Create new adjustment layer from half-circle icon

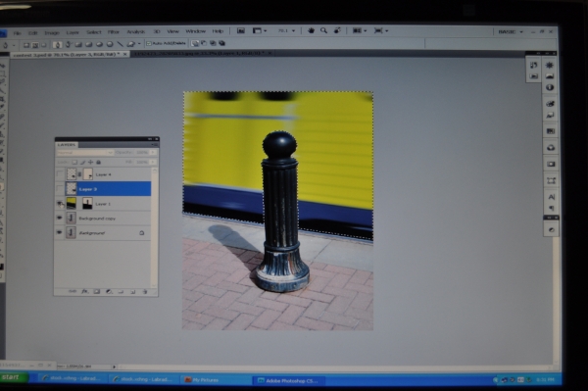109,291
